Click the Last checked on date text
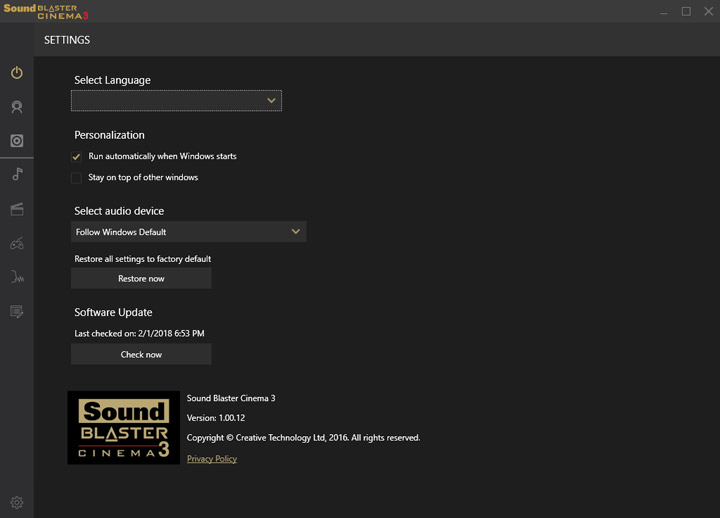720x518 pixels. [139, 333]
